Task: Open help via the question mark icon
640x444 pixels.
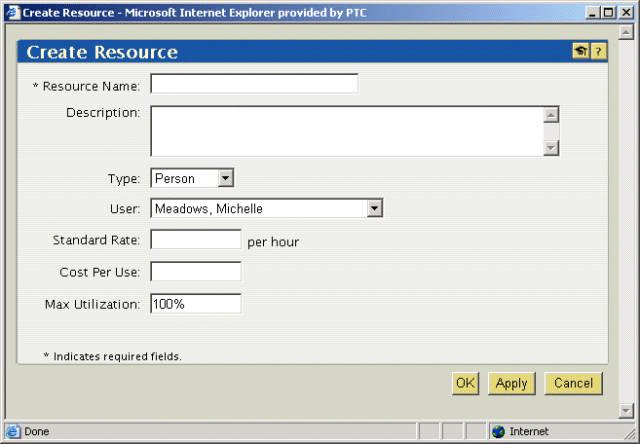Action: pos(598,51)
